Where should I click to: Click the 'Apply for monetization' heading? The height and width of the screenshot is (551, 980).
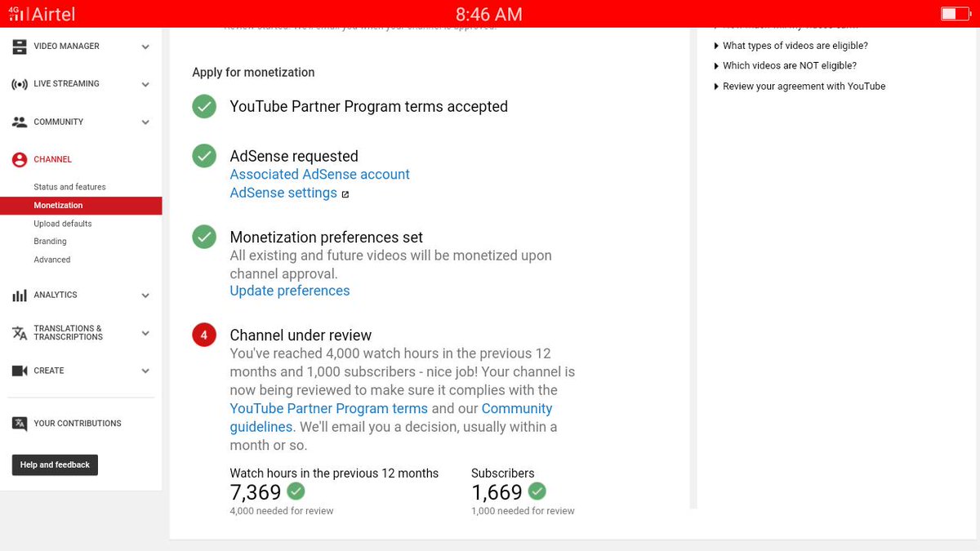pyautogui.click(x=253, y=73)
